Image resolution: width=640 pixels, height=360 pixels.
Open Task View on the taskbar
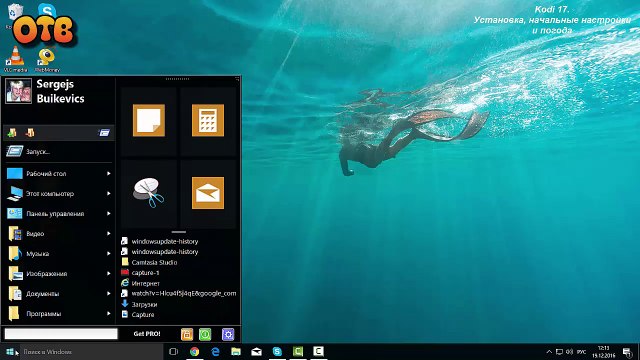(173, 352)
